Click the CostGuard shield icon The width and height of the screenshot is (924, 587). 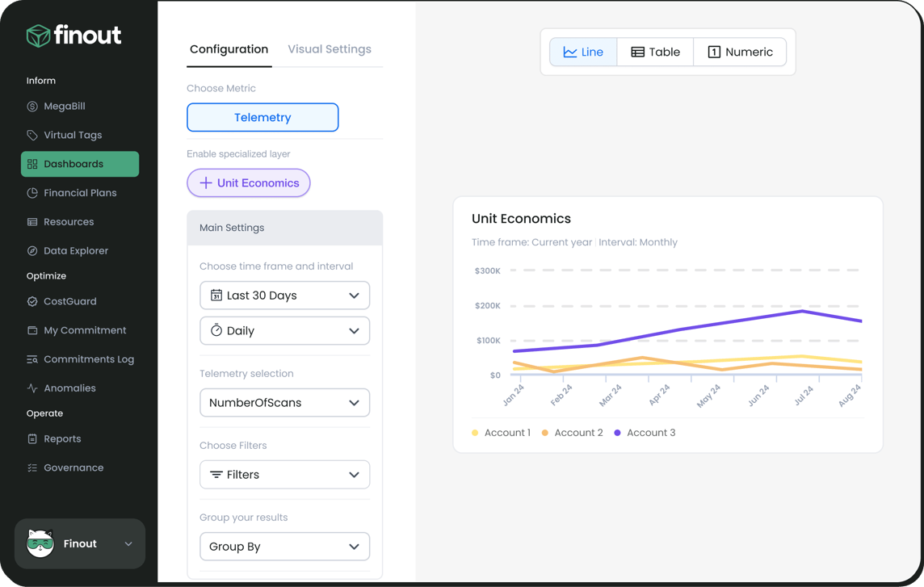tap(32, 302)
